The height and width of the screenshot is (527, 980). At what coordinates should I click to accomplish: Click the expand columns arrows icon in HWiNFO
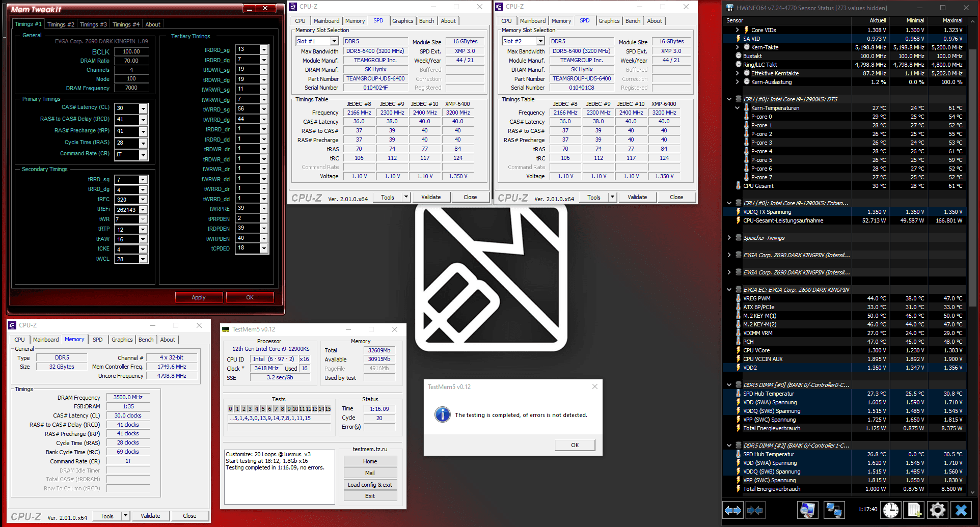[x=733, y=510]
